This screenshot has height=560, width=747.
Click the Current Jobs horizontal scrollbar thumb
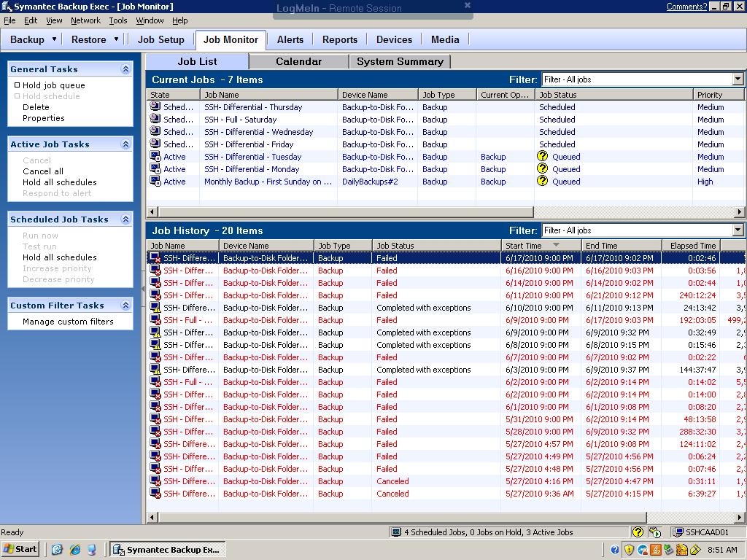tap(346, 212)
